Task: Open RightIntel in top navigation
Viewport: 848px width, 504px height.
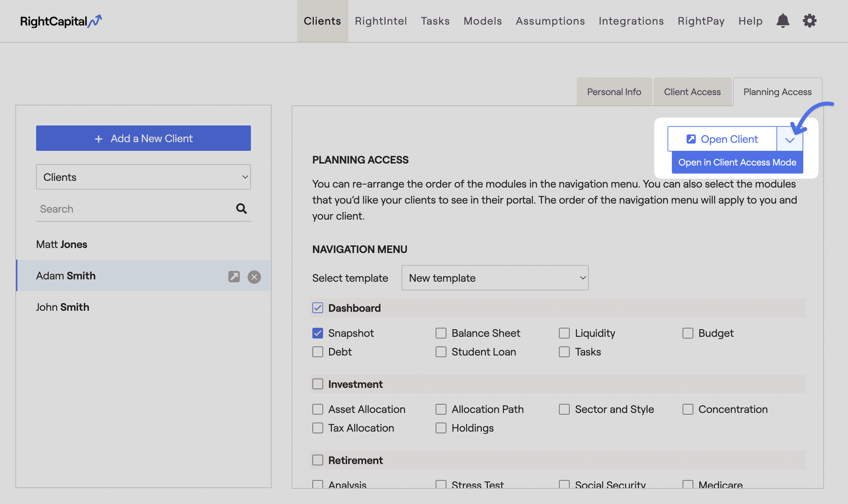Action: (x=381, y=21)
